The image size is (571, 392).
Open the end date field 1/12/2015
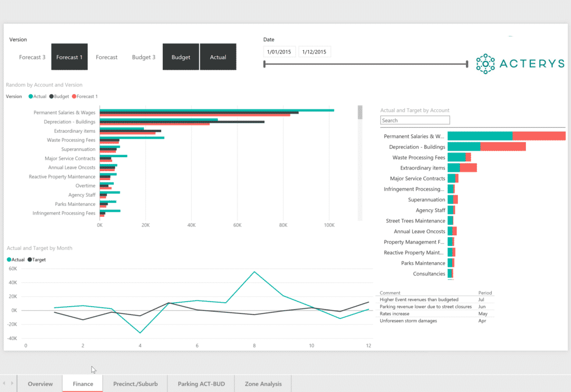[x=314, y=52]
